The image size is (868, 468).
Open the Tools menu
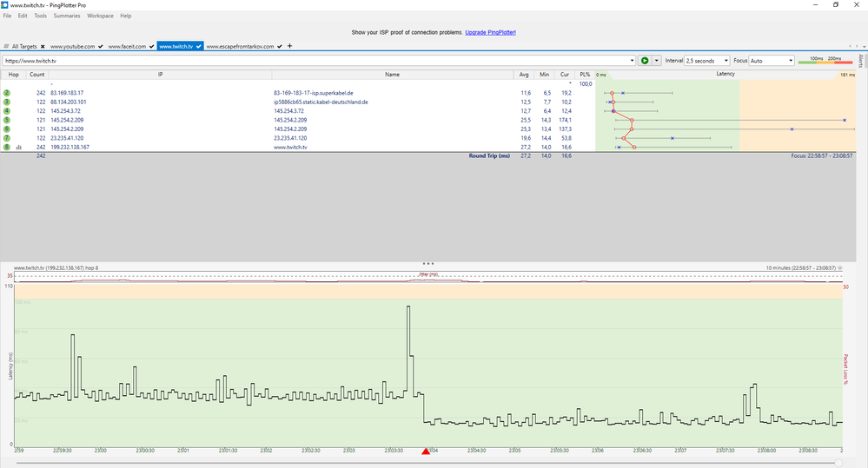(x=41, y=16)
